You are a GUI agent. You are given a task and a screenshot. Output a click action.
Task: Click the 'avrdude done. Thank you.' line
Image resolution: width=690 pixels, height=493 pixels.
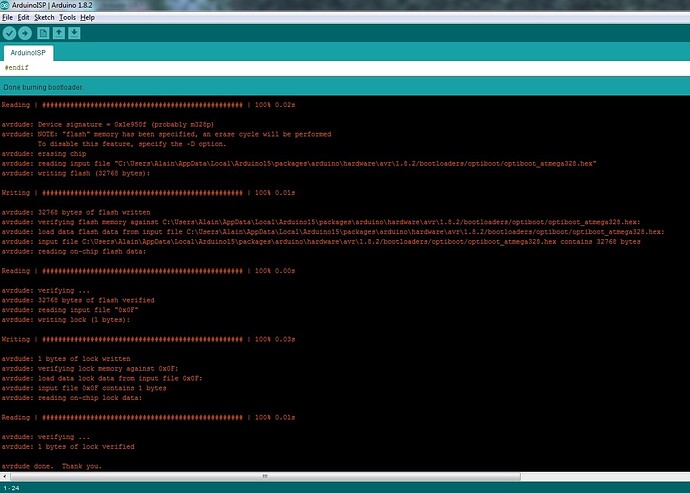51,466
